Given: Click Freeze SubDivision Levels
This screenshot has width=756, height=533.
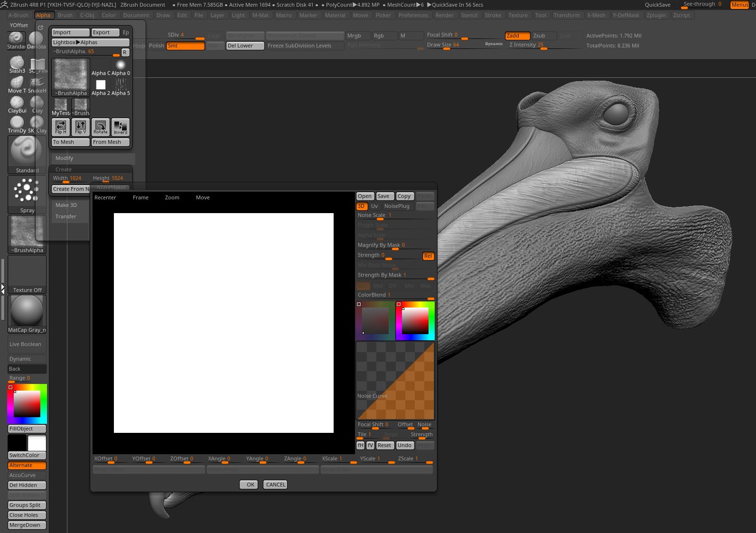Looking at the screenshot, I should (305, 46).
